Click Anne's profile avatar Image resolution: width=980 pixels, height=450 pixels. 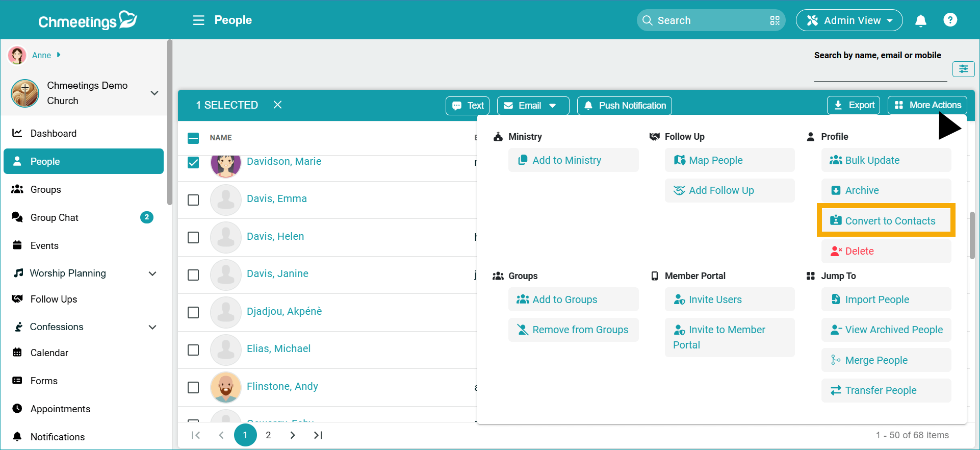click(x=17, y=55)
